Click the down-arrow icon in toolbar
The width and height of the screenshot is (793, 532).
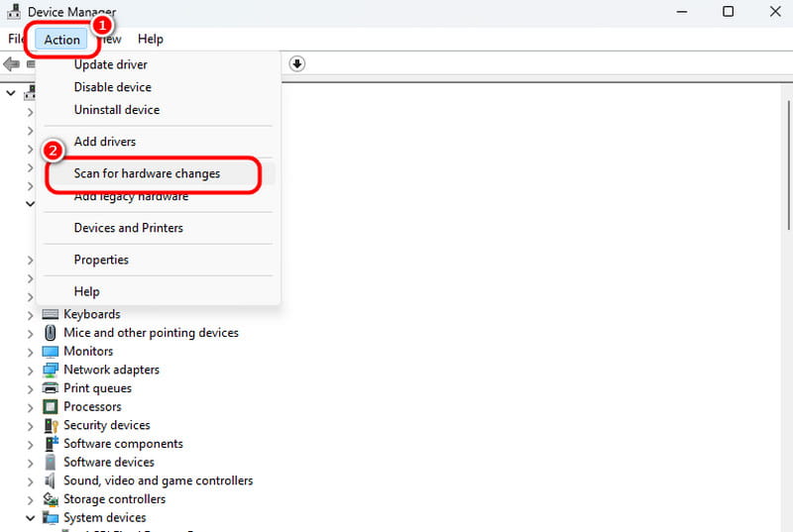click(x=297, y=63)
